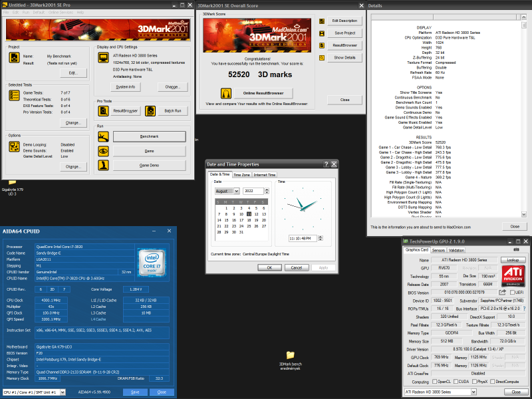This screenshot has height=399, width=532.
Task: Click the System Info button
Action: (126, 87)
